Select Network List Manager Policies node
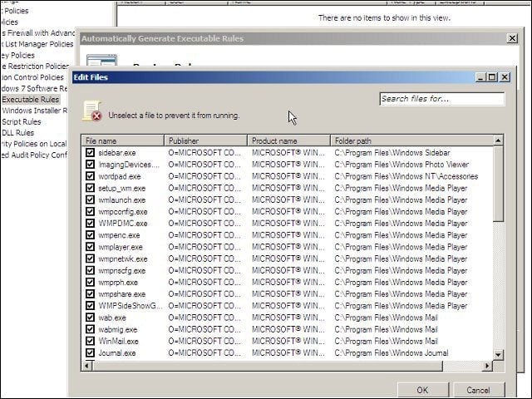 (x=37, y=44)
